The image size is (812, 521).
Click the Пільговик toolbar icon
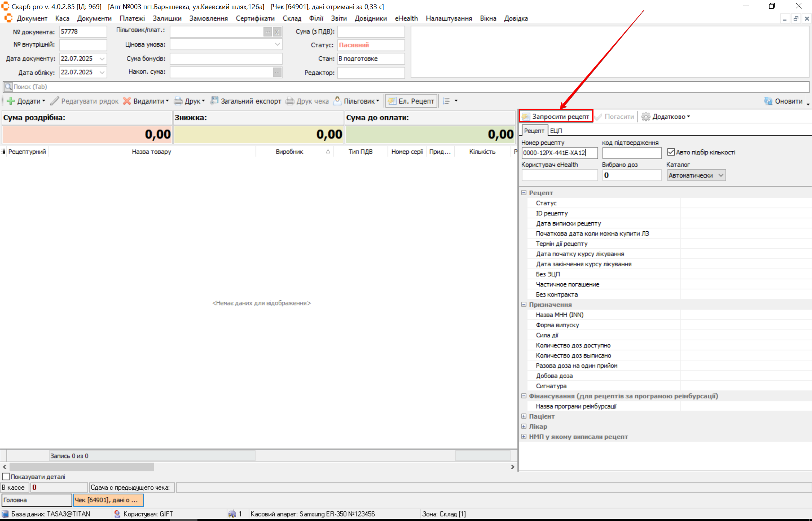pos(337,101)
